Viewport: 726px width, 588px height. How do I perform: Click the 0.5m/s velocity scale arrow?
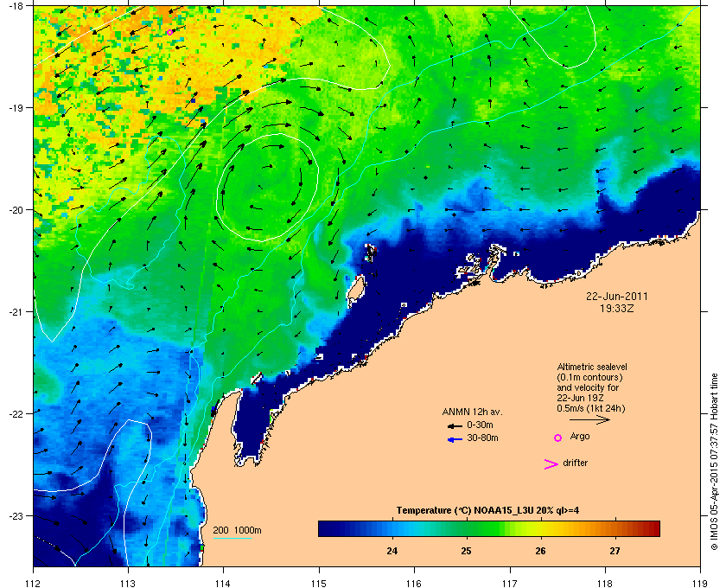click(x=589, y=420)
